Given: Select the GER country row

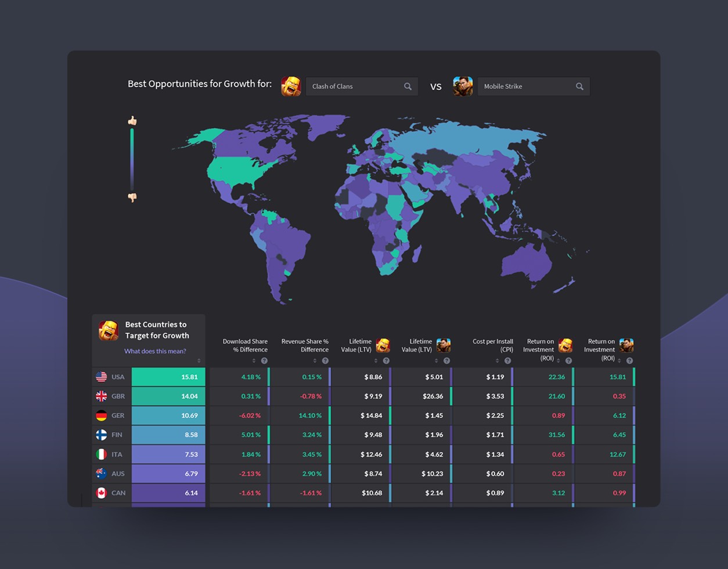Looking at the screenshot, I should pyautogui.click(x=118, y=416).
